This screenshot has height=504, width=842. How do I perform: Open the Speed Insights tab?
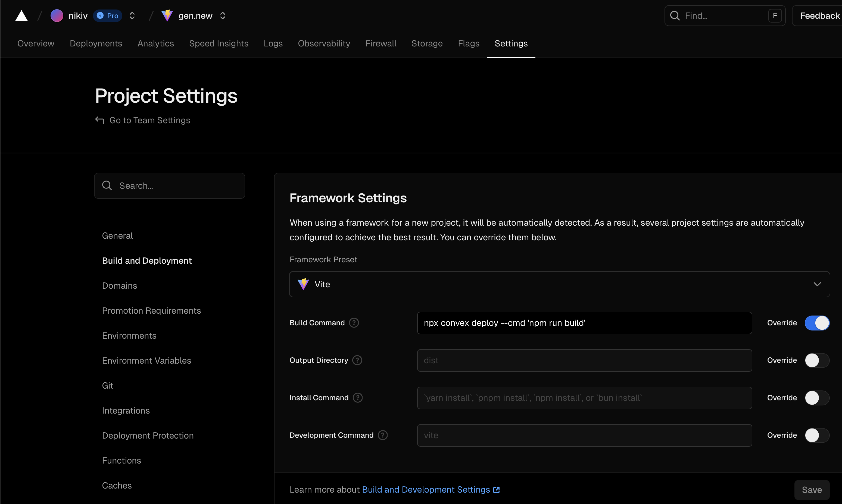[x=219, y=43]
